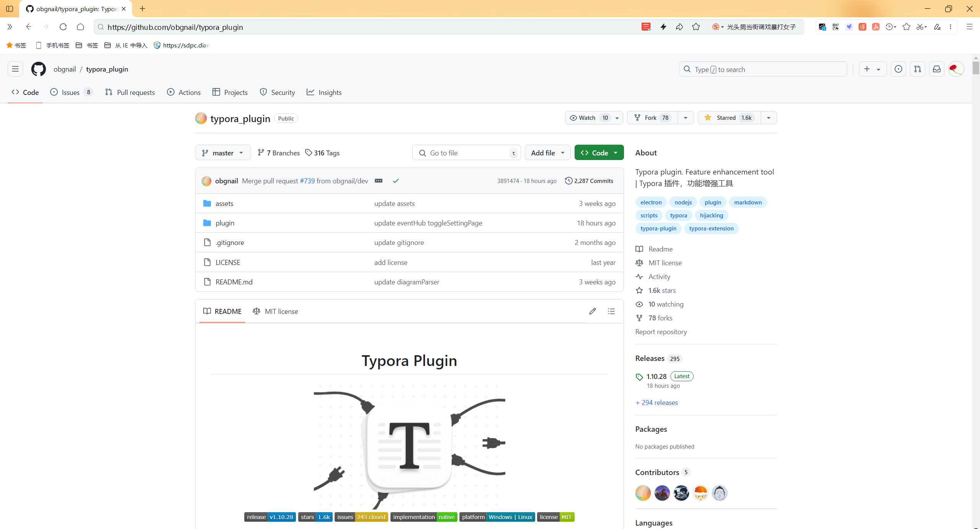
Task: Open the Issues shortcut icon in header
Action: pos(898,69)
